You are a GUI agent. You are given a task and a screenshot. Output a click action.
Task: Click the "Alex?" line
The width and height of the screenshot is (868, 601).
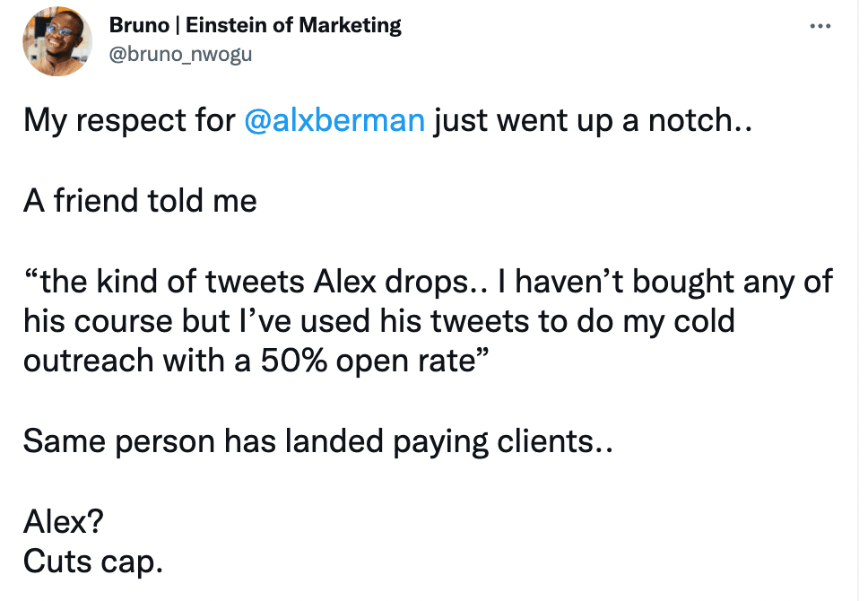point(64,521)
